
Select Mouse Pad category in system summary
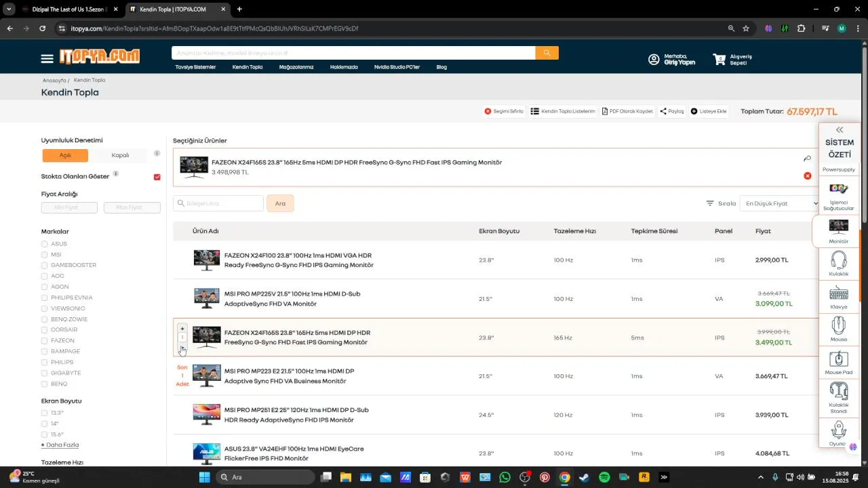839,363
